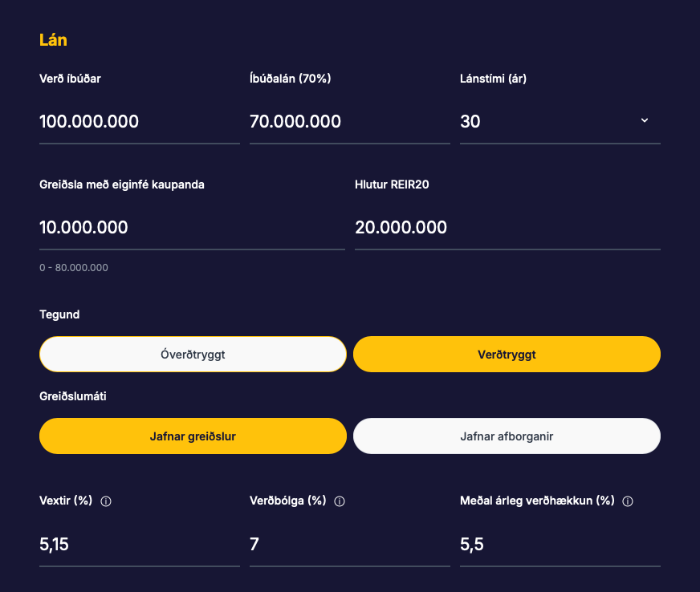Click the info icon beside Vextir (%)

click(106, 501)
